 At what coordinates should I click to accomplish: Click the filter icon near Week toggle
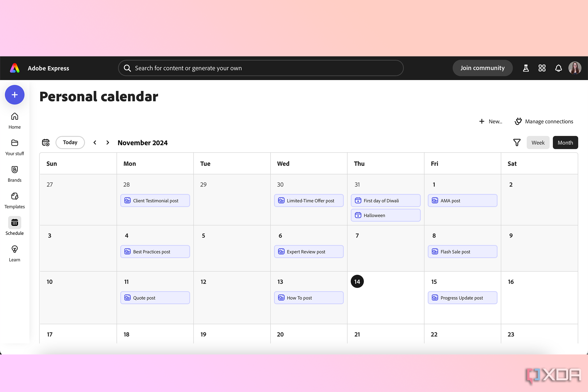pyautogui.click(x=517, y=142)
